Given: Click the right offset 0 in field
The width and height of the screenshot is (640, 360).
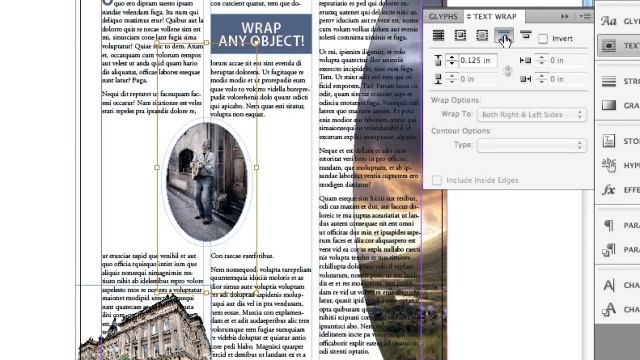Looking at the screenshot, I should point(567,79).
